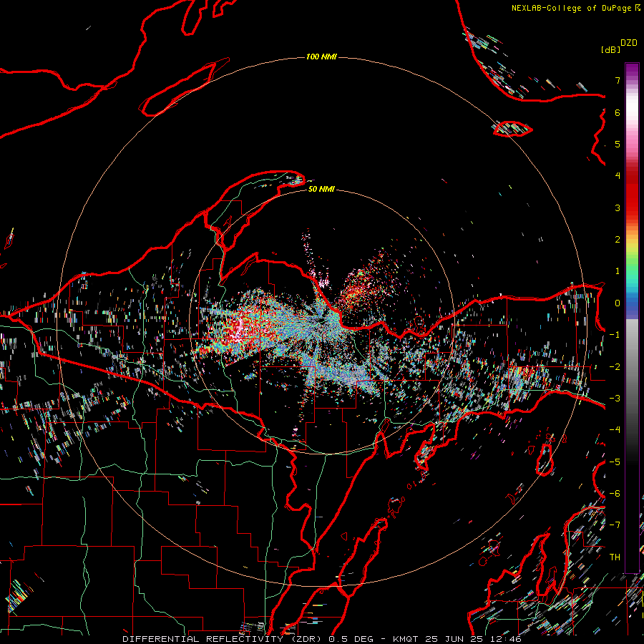
Task: Click the -3 value on color scale
Action: 615,399
